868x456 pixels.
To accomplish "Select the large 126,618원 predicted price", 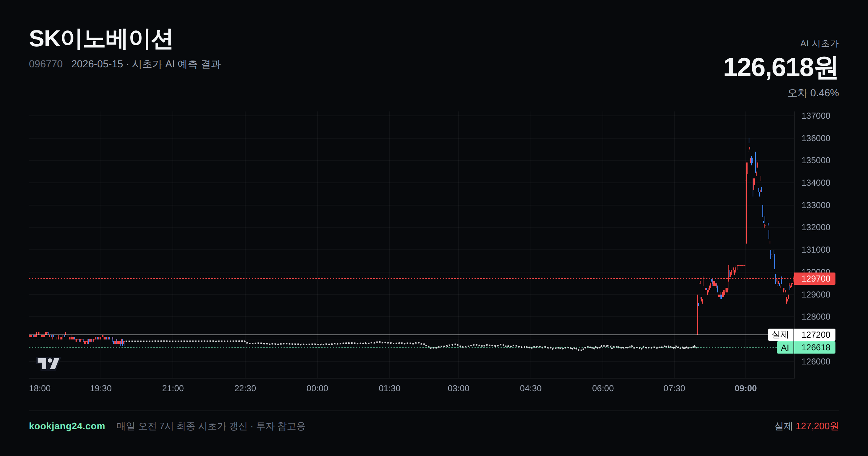I will [780, 68].
